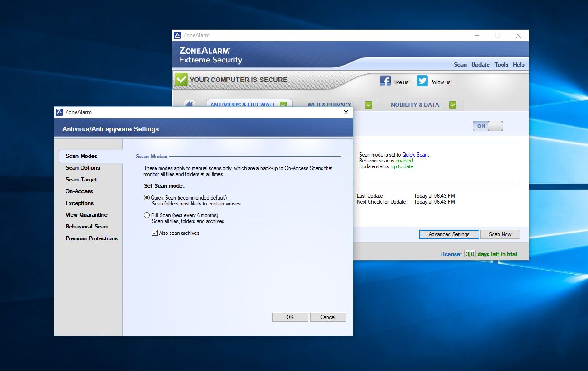Viewport: 588px width, 371px height.
Task: Click Advanced Settings button
Action: 449,234
